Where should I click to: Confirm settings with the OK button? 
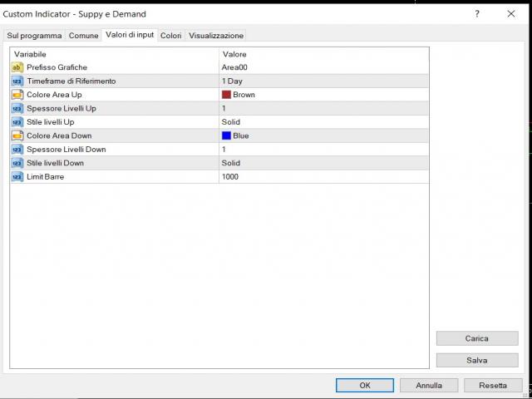(364, 386)
